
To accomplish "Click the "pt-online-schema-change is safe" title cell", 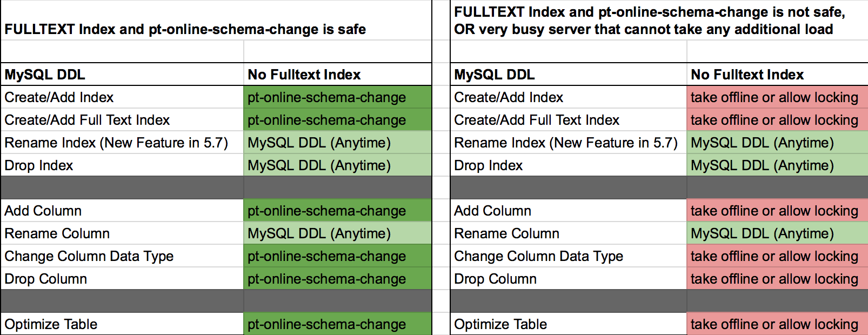I will (185, 29).
